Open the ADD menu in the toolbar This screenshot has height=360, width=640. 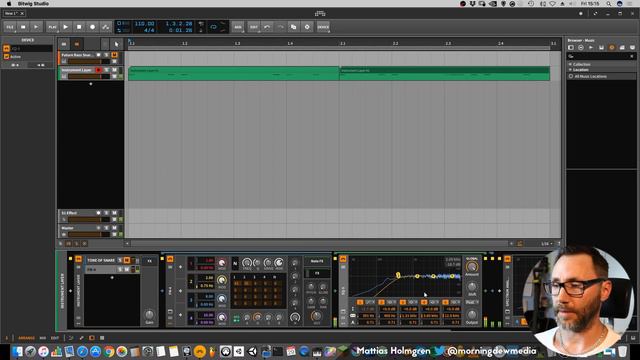click(x=238, y=27)
